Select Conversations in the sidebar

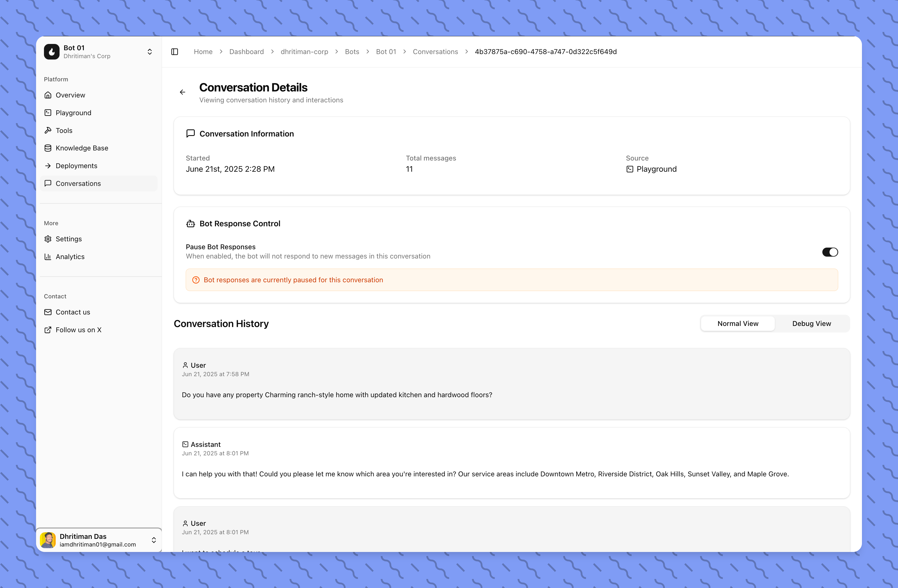(x=99, y=183)
